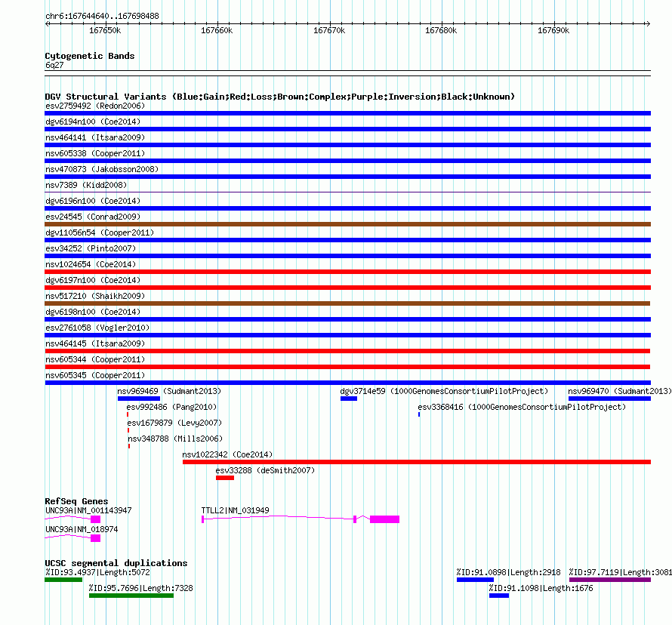Click the blue bar under %ID:91.1098
This screenshot has width=672, height=625.
click(499, 596)
